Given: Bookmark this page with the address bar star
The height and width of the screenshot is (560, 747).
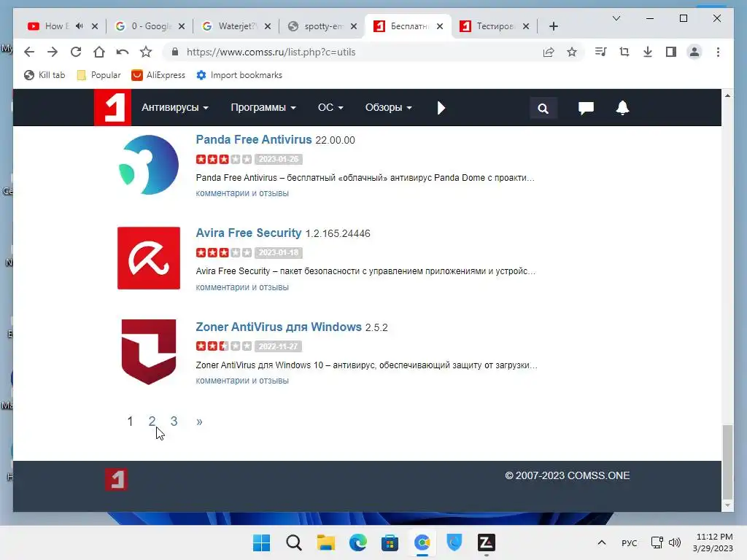Looking at the screenshot, I should (572, 52).
